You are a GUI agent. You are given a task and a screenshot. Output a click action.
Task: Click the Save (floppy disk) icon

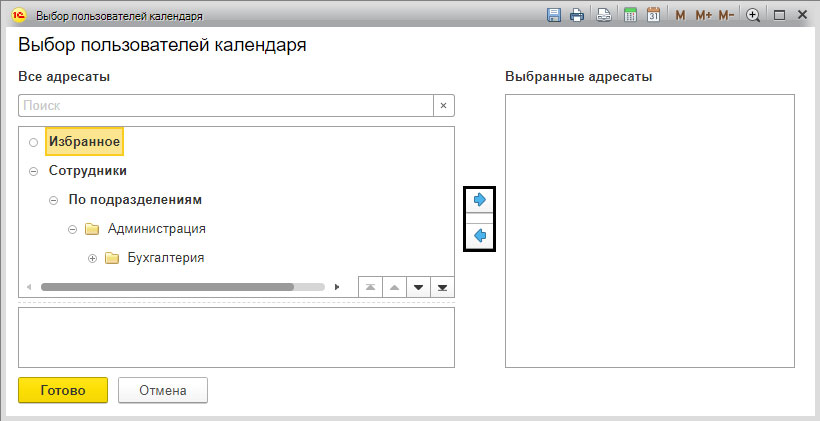coord(554,15)
